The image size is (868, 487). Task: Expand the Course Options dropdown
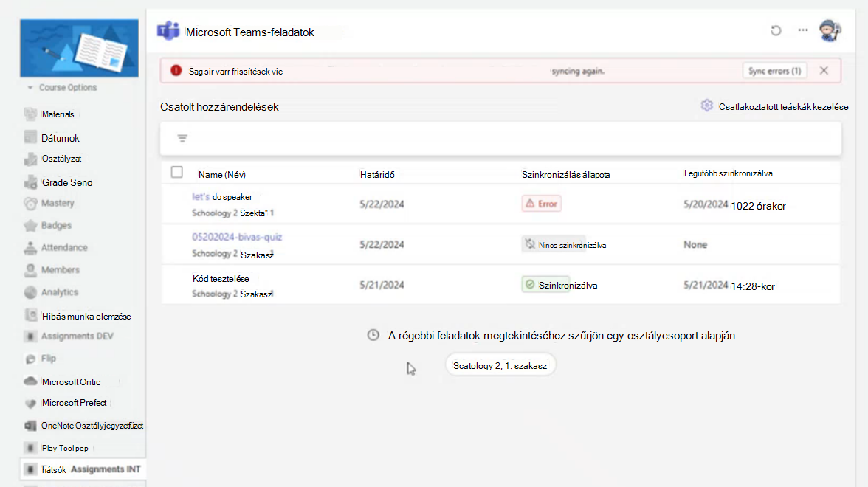[x=63, y=87]
